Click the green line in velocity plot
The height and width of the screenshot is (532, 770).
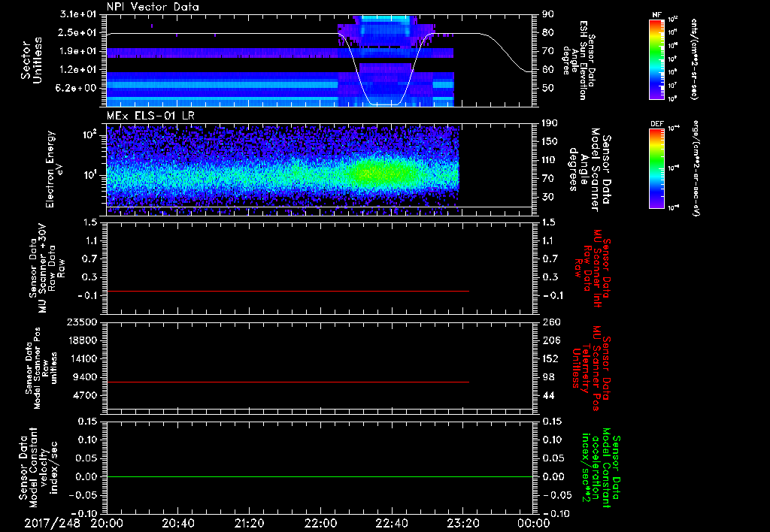(x=320, y=476)
